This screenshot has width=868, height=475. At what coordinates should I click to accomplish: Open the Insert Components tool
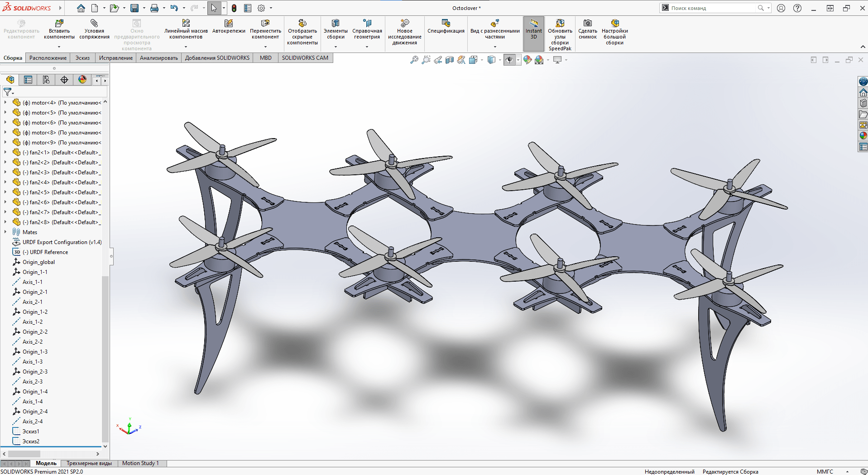point(59,29)
